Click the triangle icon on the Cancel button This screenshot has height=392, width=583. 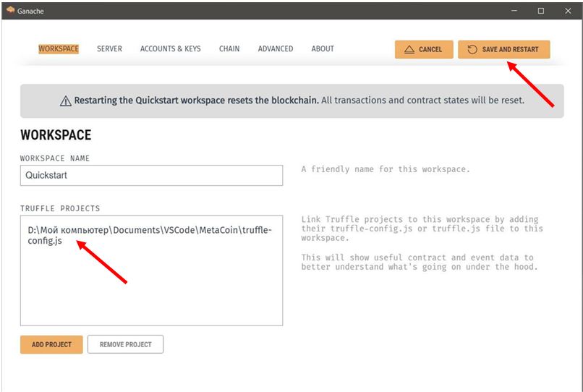[409, 49]
